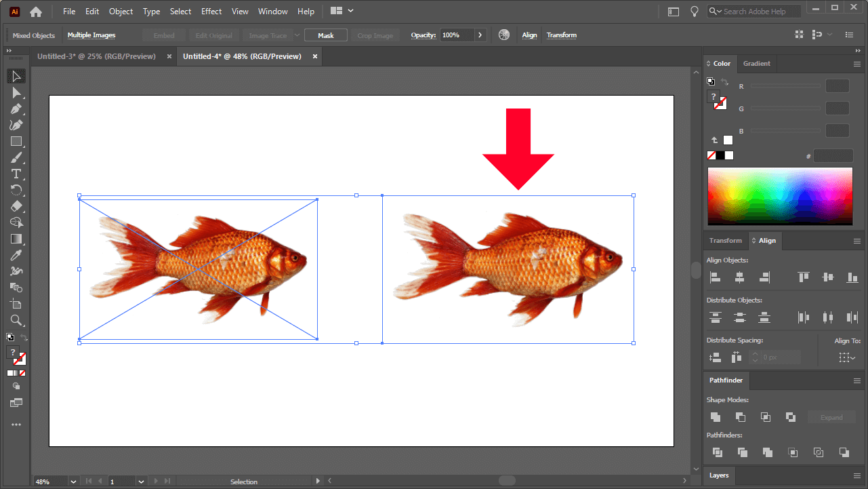Open the Color panel options menu
868x489 pixels.
coord(857,64)
